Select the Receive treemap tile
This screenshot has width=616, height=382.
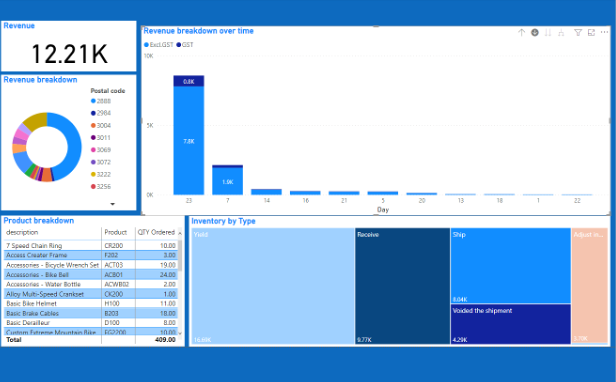point(403,286)
